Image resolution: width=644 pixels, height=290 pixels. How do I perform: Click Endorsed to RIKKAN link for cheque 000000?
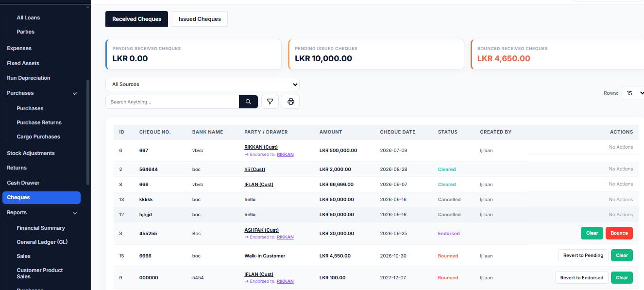coord(285,281)
